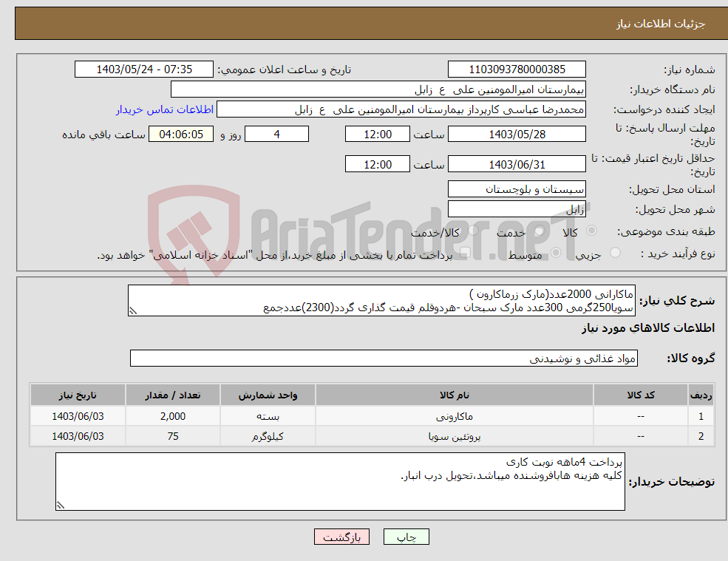Image resolution: width=728 pixels, height=561 pixels.
Task: Click the resize handle of description box
Action: (133, 311)
